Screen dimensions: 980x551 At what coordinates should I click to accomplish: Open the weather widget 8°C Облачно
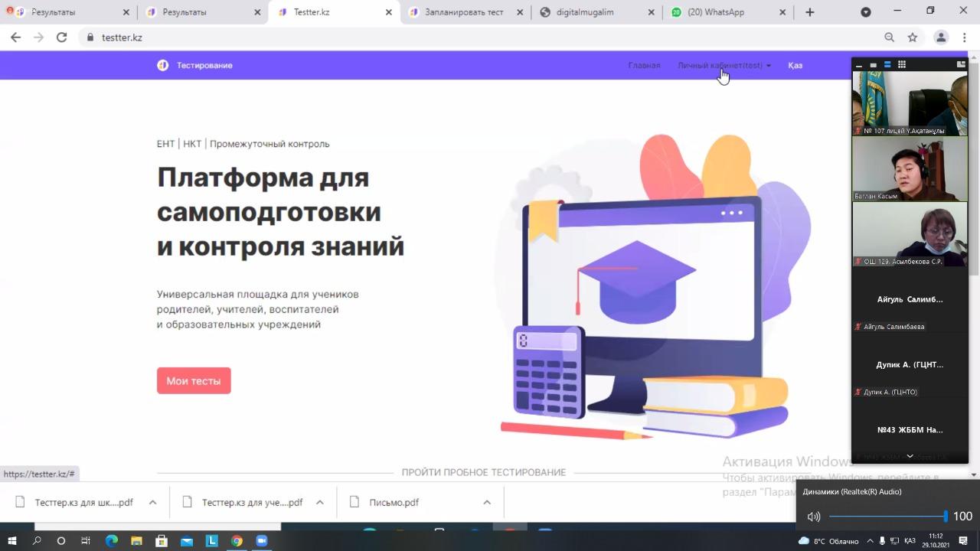click(828, 540)
